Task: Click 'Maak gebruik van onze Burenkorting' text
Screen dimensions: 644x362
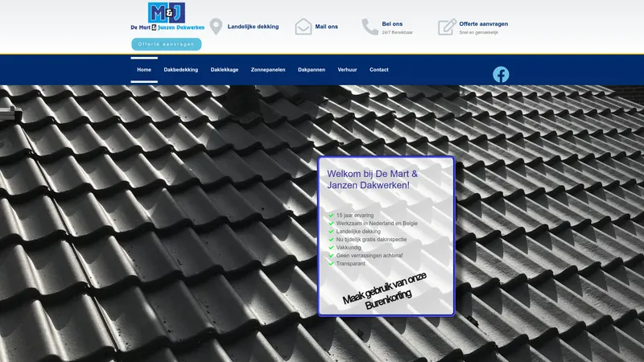Action: [x=386, y=291]
